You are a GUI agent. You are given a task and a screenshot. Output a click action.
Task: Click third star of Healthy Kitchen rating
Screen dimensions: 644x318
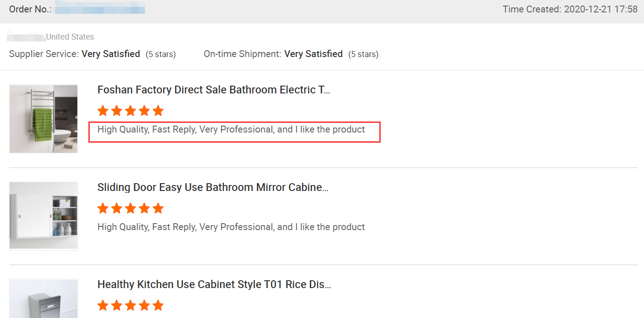[x=131, y=306]
